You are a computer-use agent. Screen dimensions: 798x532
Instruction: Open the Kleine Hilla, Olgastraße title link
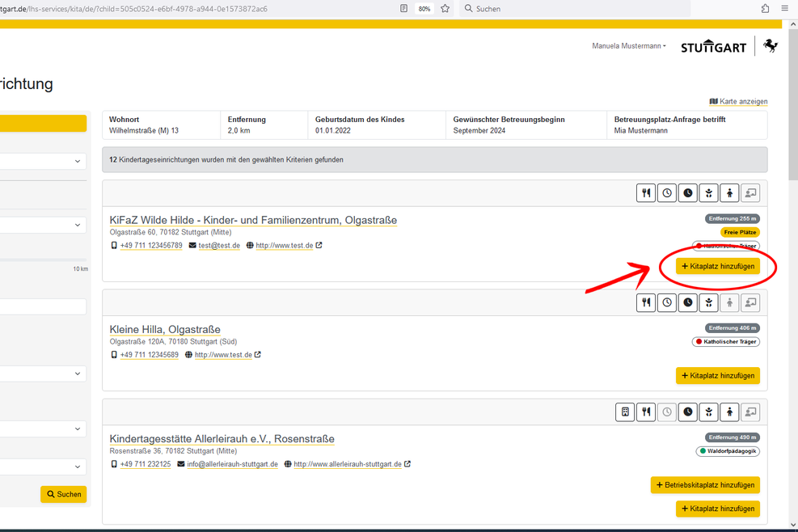click(x=164, y=329)
